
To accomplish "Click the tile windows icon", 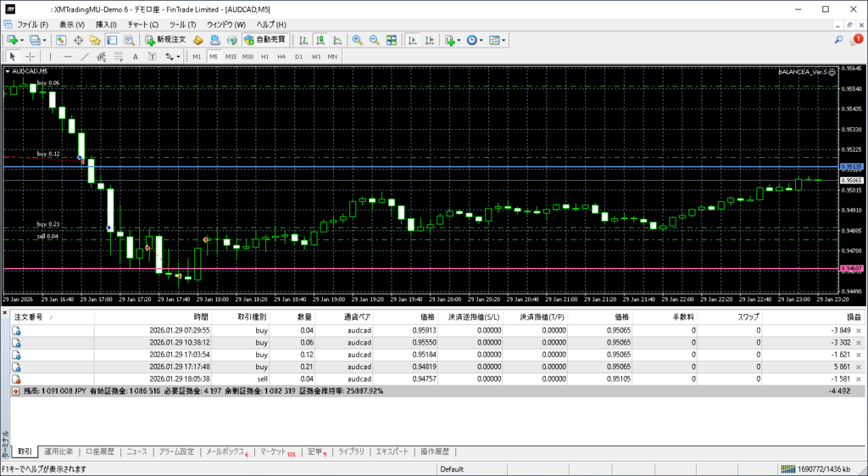I will click(391, 40).
